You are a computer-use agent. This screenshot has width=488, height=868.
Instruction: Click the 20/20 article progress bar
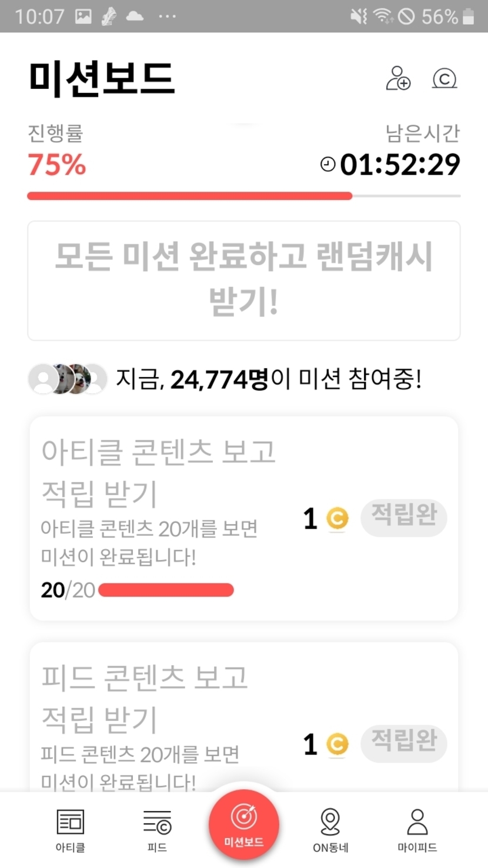[166, 590]
